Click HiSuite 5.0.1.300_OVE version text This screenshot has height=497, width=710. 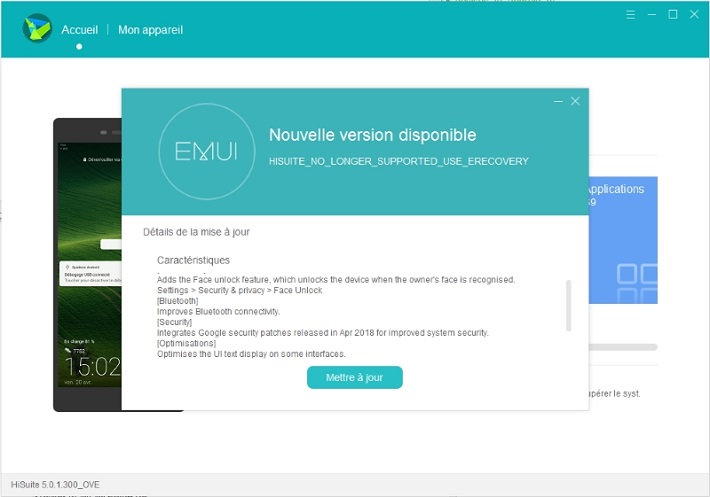55,484
